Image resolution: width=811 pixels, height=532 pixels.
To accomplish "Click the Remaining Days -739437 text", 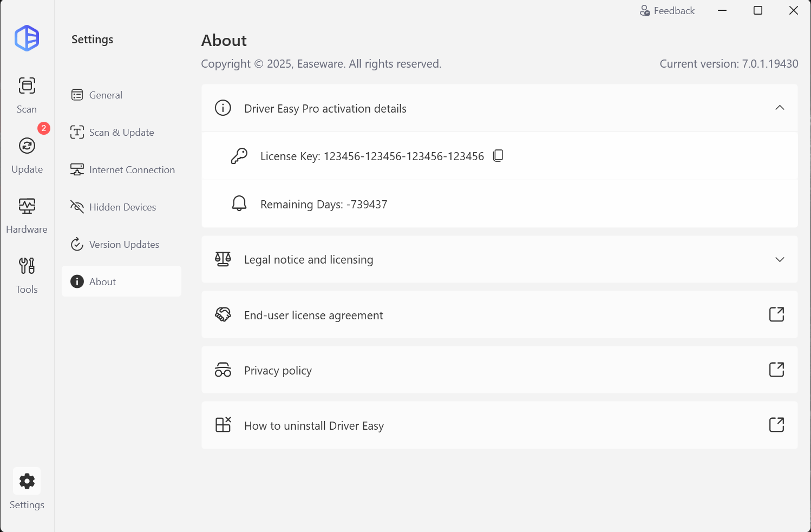I will pos(324,205).
